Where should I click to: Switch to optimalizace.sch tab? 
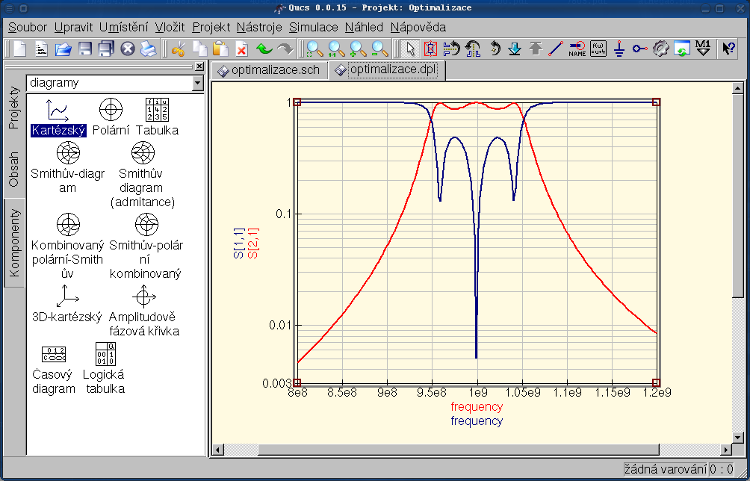(x=269, y=71)
